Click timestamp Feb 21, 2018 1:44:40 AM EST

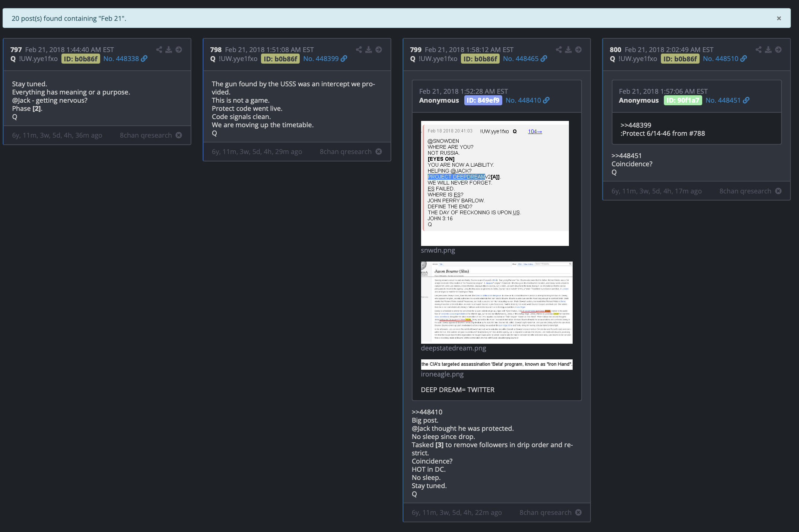tap(70, 50)
